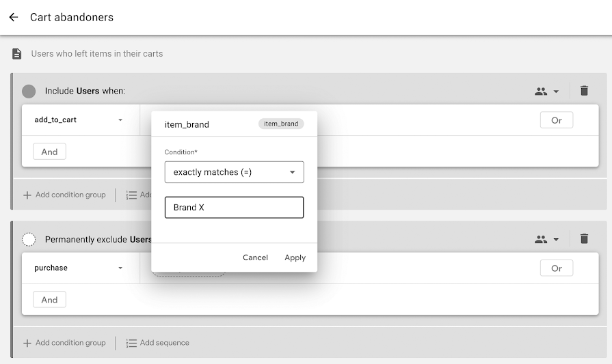Open user scope icon in Include group
The image size is (612, 364).
(x=546, y=92)
